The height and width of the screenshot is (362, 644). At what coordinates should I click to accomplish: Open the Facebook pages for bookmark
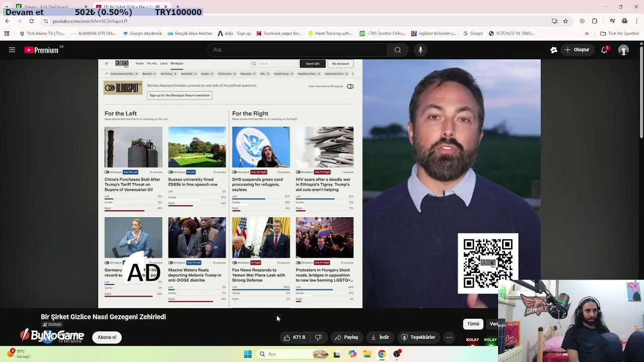coord(279,34)
